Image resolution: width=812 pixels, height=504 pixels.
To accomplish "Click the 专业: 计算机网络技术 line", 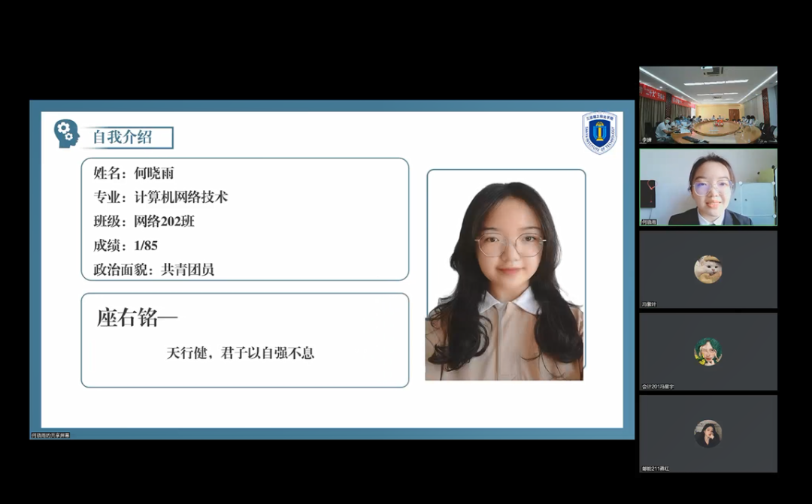I will coord(160,197).
